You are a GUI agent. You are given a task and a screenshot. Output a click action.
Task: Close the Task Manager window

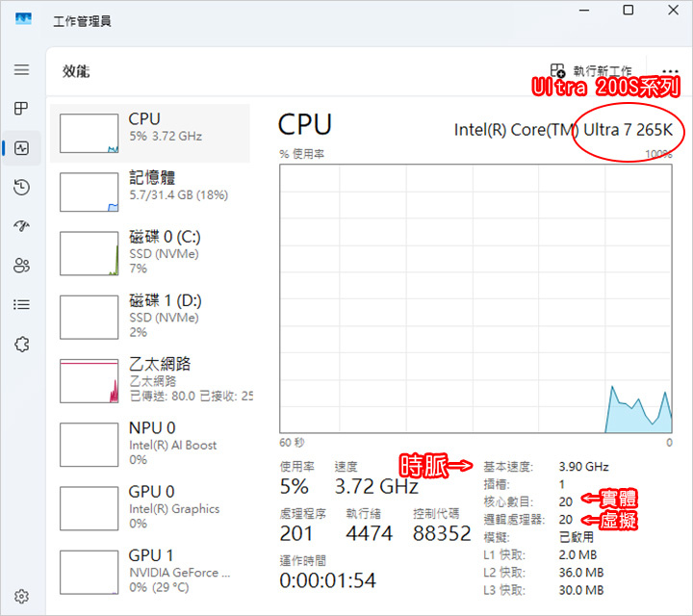[x=673, y=11]
